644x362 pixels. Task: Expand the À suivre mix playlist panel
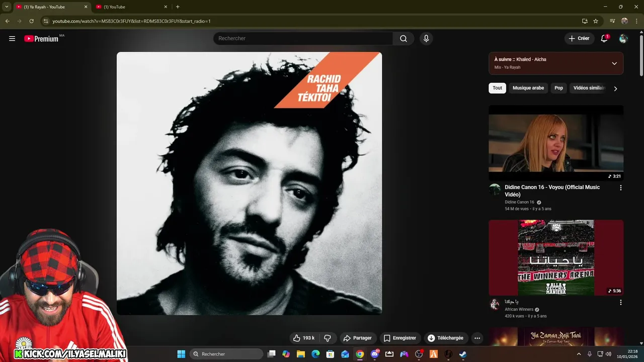[x=614, y=63]
